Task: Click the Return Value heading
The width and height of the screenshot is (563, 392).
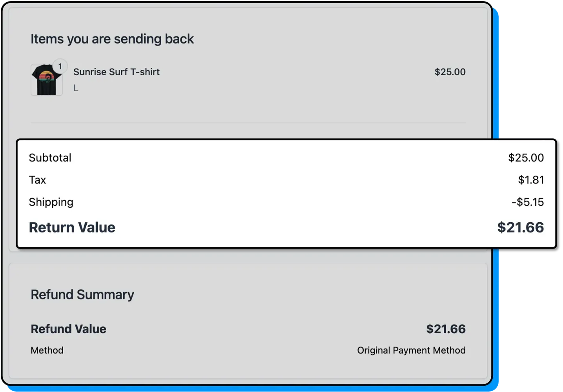Action: pos(72,227)
